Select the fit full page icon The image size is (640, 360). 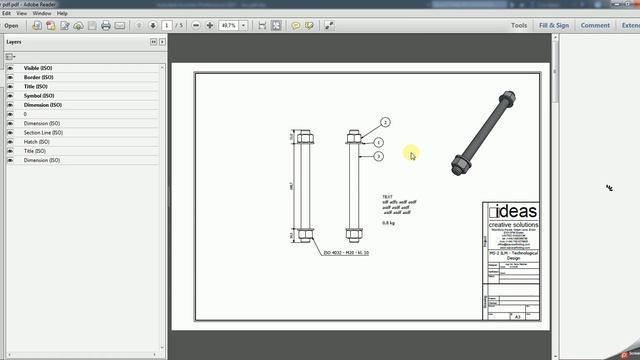276,26
